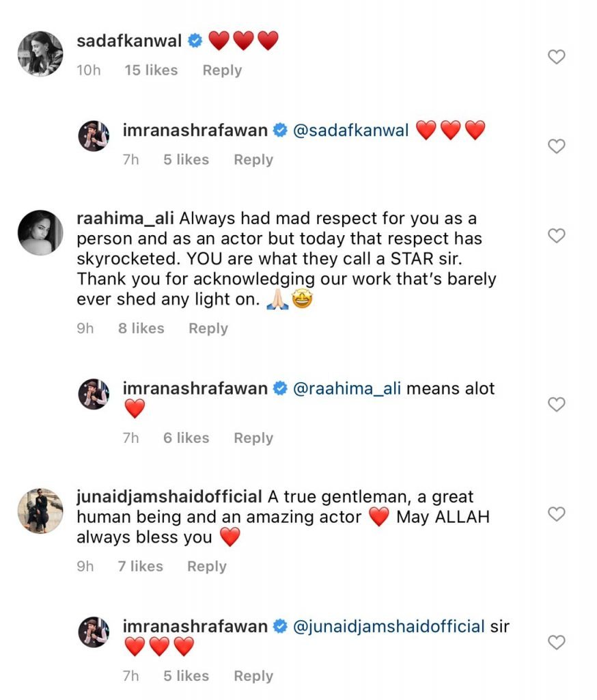Reply to raahima_ali's comment
This screenshot has height=700, width=597.
208,328
